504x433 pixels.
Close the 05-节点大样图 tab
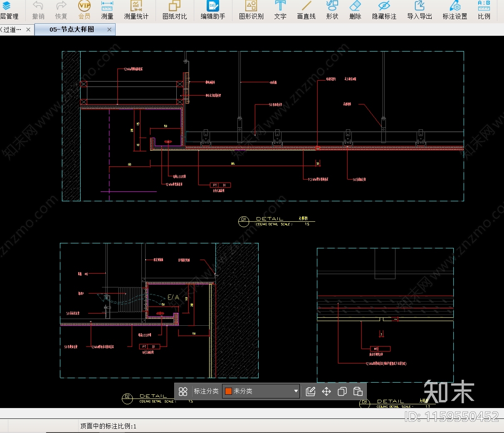tap(109, 30)
